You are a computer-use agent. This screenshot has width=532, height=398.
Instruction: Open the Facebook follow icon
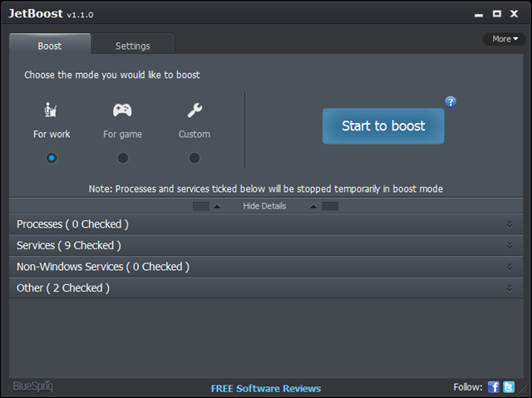point(494,387)
